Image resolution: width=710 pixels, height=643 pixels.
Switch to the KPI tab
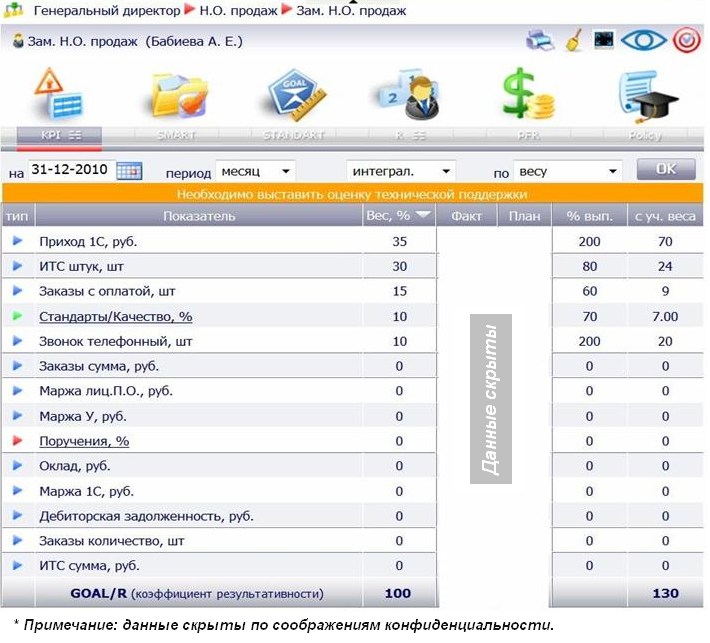point(59,135)
